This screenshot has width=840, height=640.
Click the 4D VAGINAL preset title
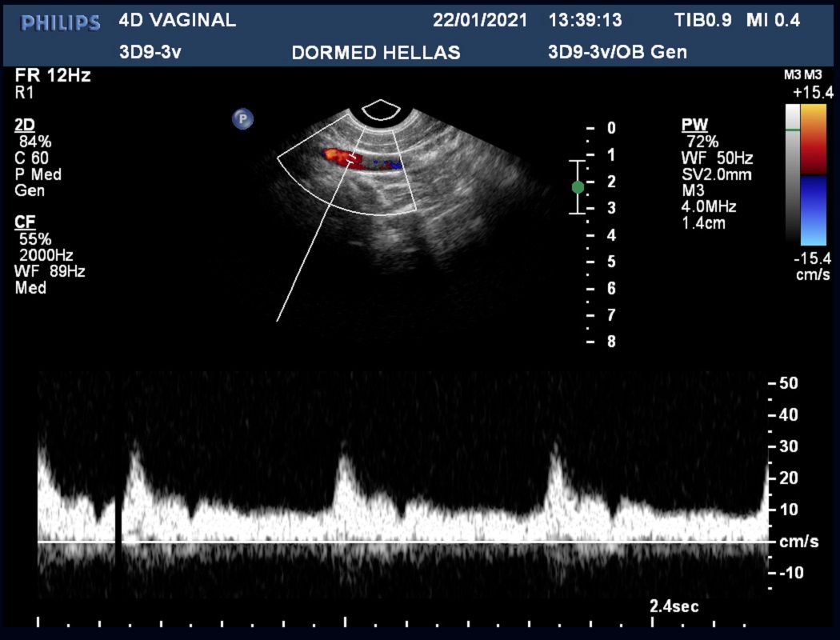tap(177, 21)
